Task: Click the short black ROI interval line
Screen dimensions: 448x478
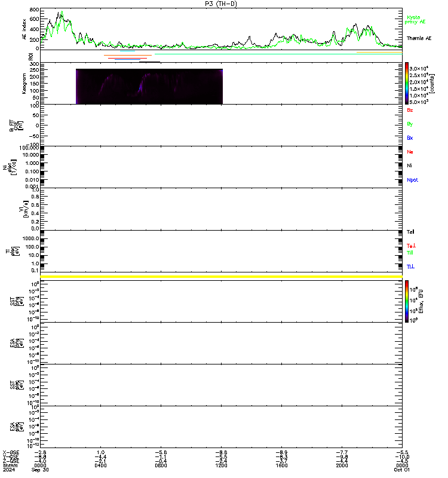Action: (x=150, y=62)
